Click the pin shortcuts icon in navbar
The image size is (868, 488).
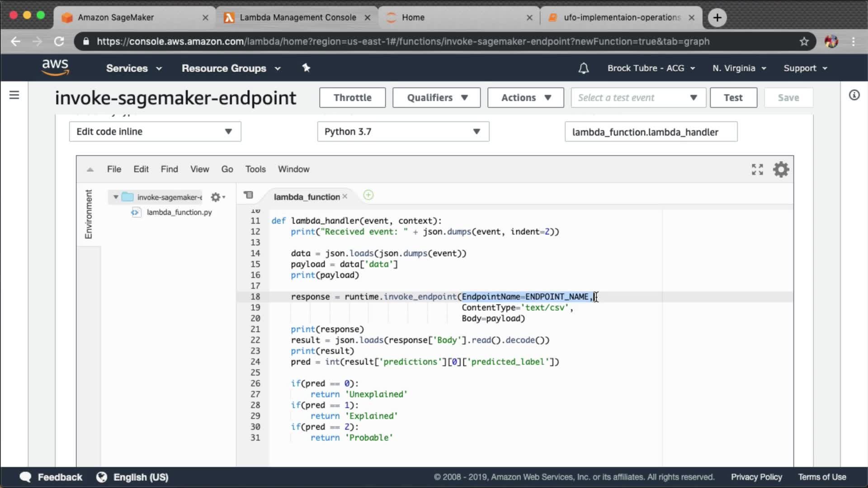point(306,68)
